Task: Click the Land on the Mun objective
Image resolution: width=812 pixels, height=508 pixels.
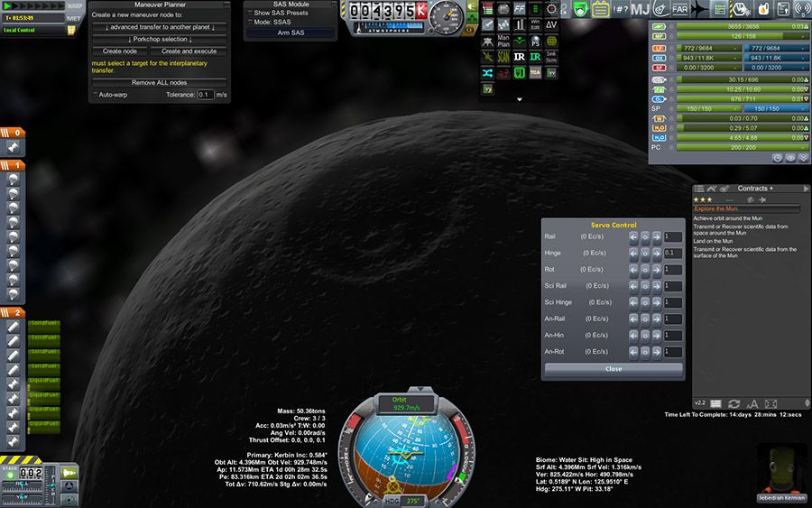Action: [x=713, y=241]
